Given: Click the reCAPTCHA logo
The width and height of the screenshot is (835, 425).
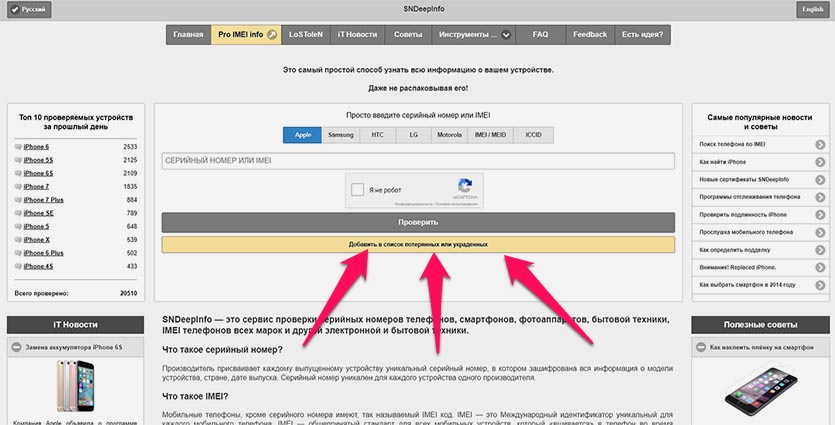Looking at the screenshot, I should tap(465, 186).
